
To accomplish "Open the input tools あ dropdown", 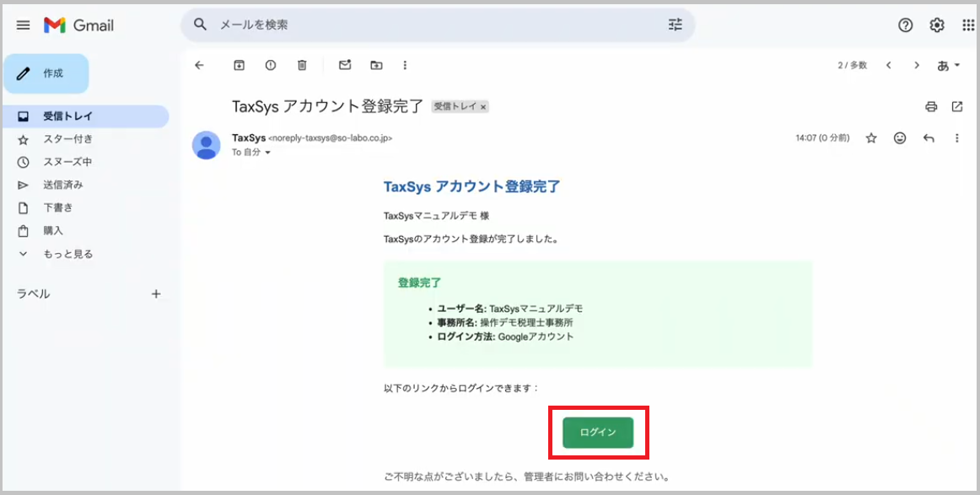I will [948, 65].
